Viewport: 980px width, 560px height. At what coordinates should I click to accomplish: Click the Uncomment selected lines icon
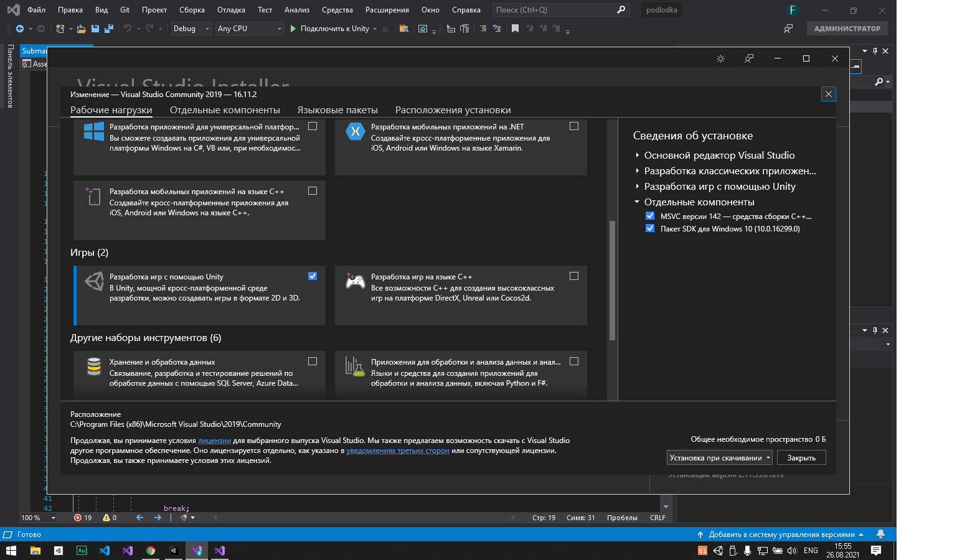(497, 29)
